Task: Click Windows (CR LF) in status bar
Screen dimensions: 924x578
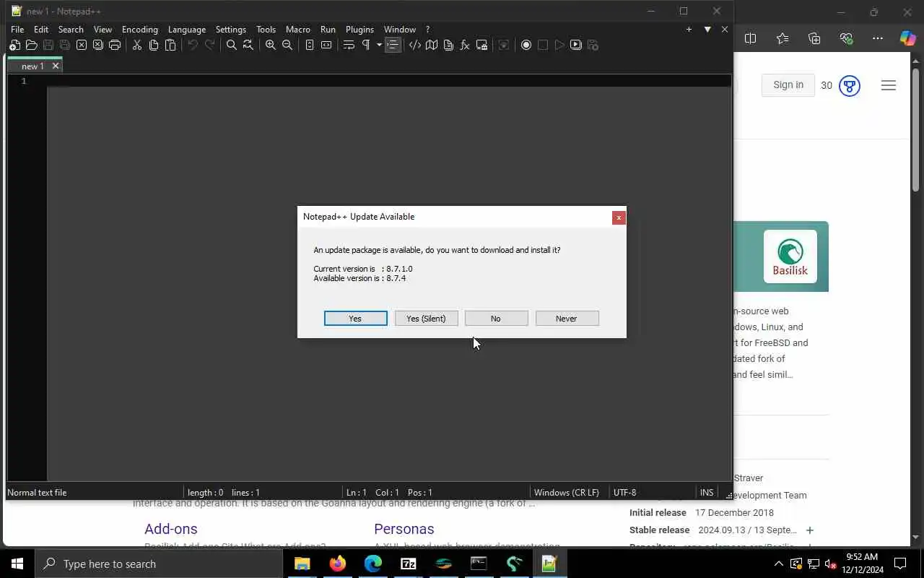Action: [x=567, y=492]
